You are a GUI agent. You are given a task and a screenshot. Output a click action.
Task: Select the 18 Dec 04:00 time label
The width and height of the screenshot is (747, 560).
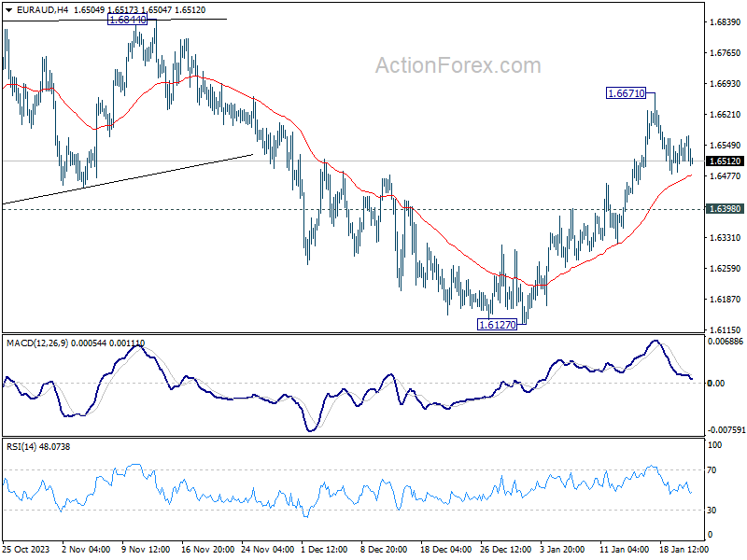[446, 549]
